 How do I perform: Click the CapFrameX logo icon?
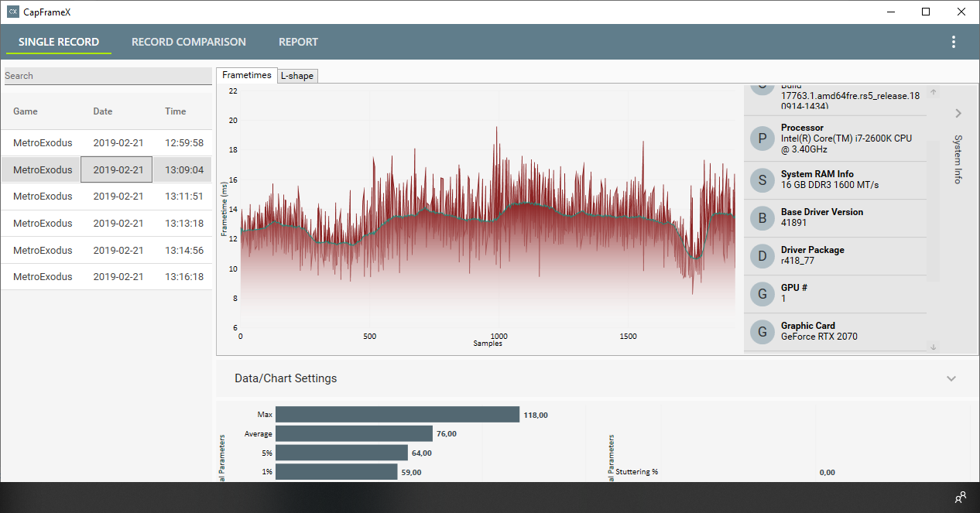(13, 12)
